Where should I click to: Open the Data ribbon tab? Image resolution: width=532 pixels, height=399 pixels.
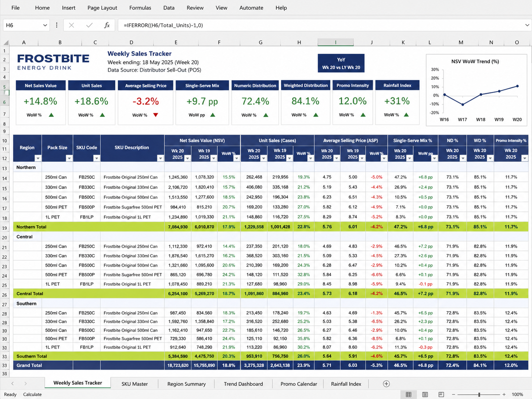169,8
